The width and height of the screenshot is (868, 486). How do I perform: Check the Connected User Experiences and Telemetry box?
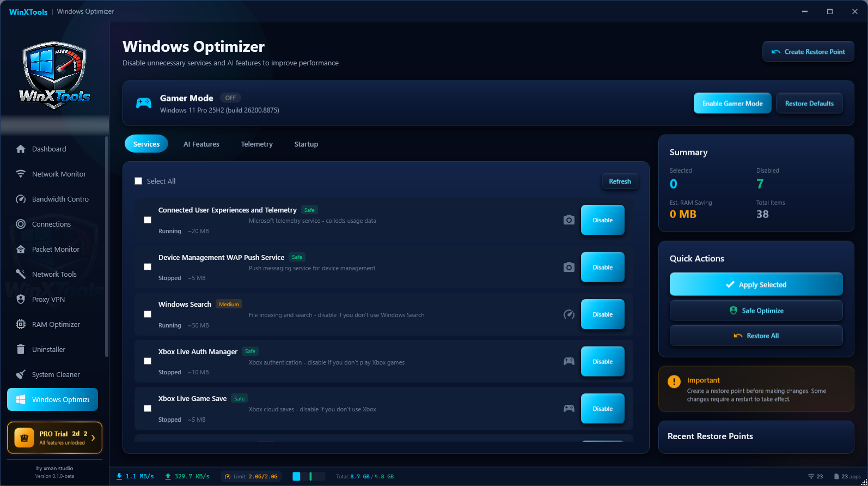click(x=148, y=220)
